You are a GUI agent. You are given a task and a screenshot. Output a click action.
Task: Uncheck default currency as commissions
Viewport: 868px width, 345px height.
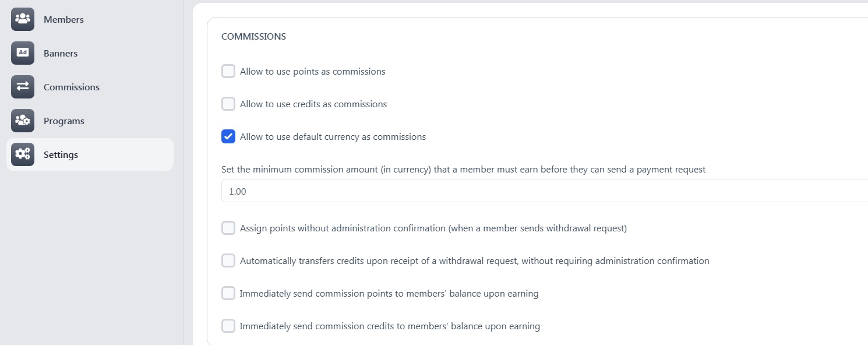click(228, 137)
